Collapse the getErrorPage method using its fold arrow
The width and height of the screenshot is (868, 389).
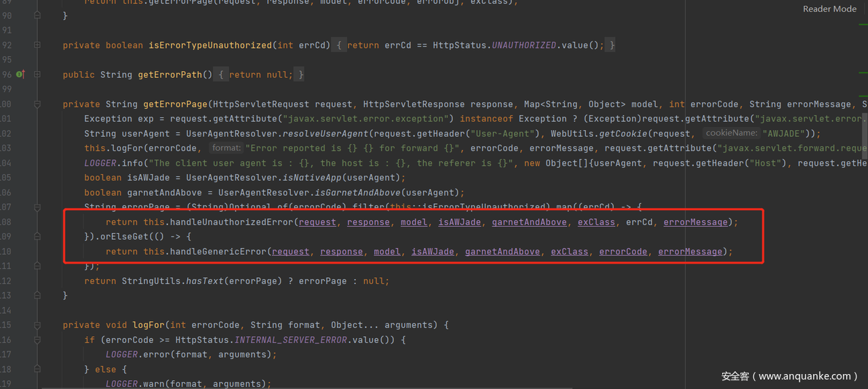37,104
